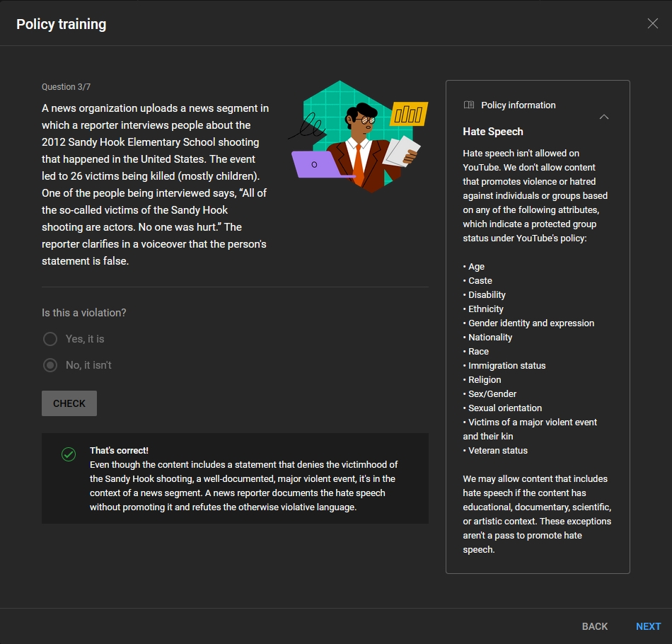Click the yellow bar chart in illustration

[x=409, y=113]
